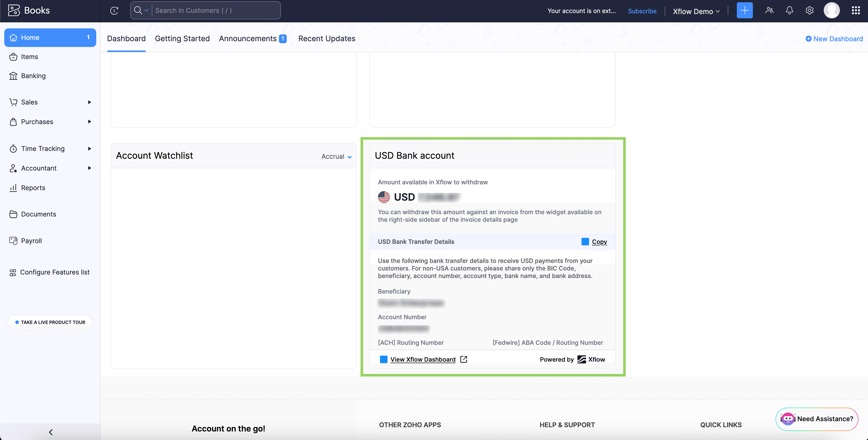868x440 pixels.
Task: Open View Xflow Dashboard link
Action: [423, 359]
